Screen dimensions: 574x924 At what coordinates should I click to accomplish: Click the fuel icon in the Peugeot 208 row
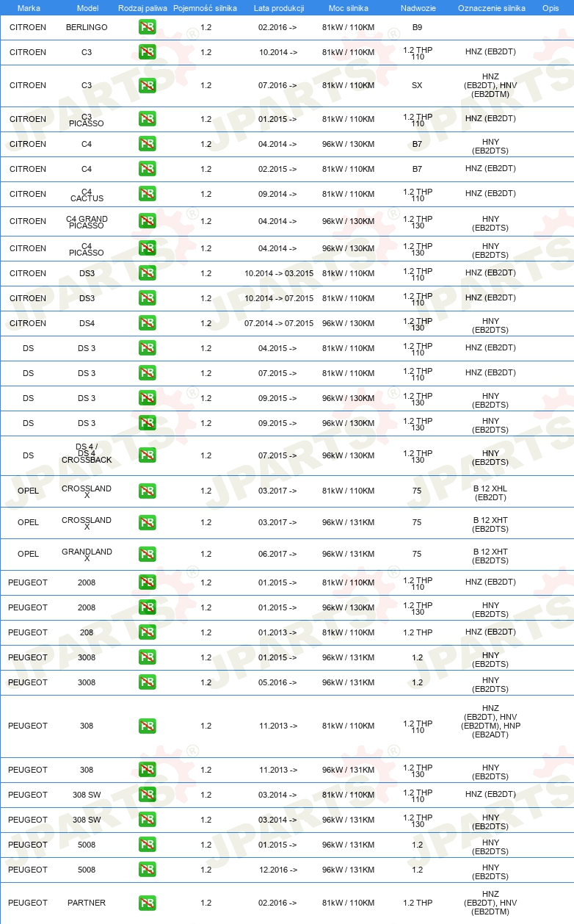[147, 633]
